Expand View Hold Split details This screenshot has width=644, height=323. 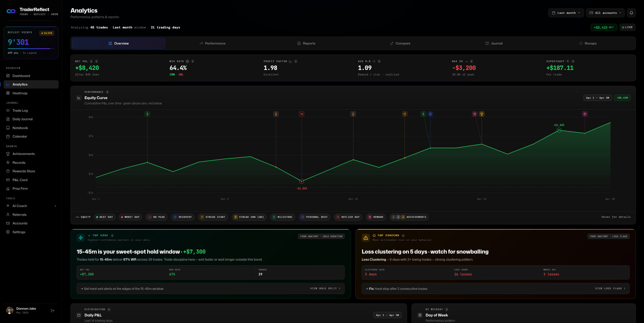coord(325,289)
